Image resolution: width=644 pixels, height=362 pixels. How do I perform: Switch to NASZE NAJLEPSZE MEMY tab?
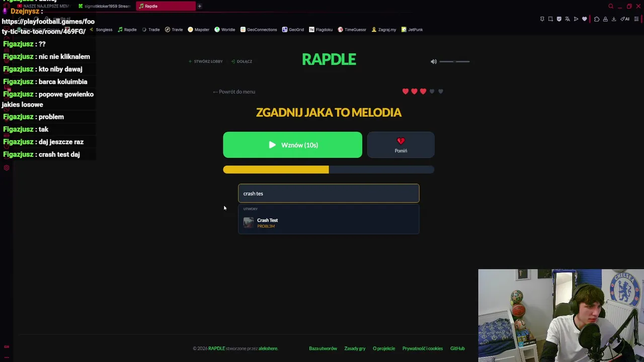pos(44,6)
